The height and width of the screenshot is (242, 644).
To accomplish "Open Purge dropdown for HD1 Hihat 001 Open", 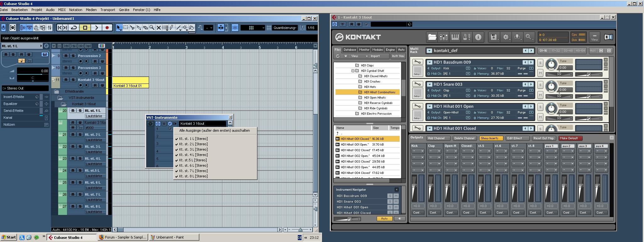I will coord(531,112).
